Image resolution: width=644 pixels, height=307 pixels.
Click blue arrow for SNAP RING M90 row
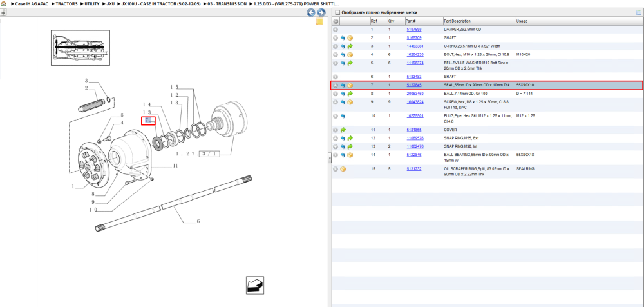(x=343, y=146)
